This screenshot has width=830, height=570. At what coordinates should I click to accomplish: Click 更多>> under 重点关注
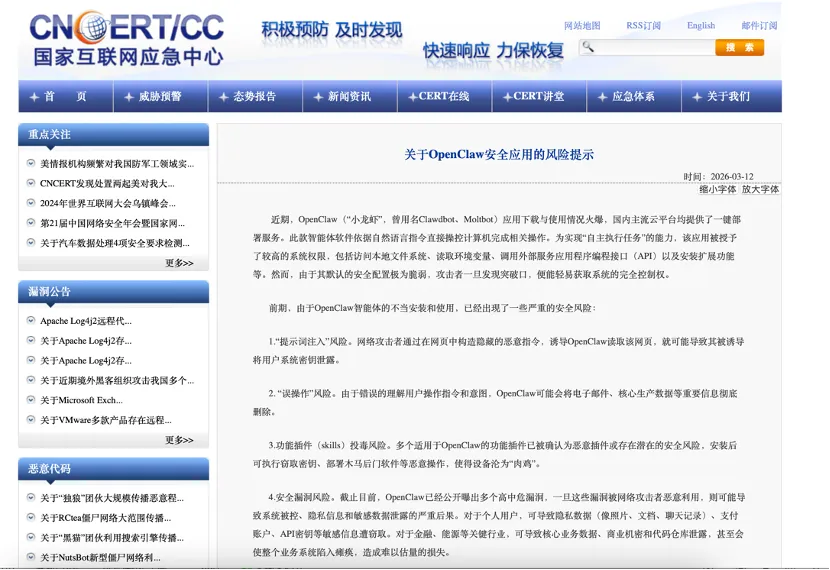point(179,263)
